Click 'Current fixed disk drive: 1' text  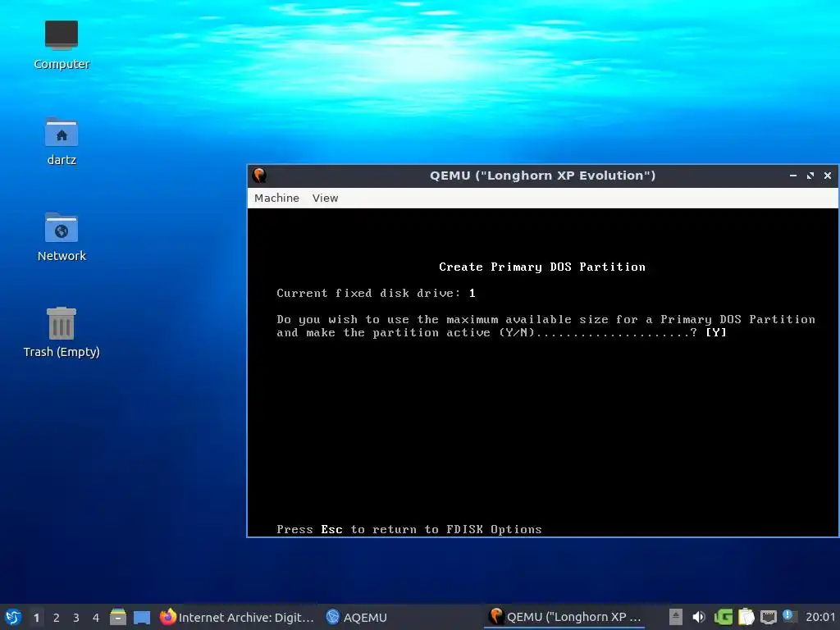[376, 293]
